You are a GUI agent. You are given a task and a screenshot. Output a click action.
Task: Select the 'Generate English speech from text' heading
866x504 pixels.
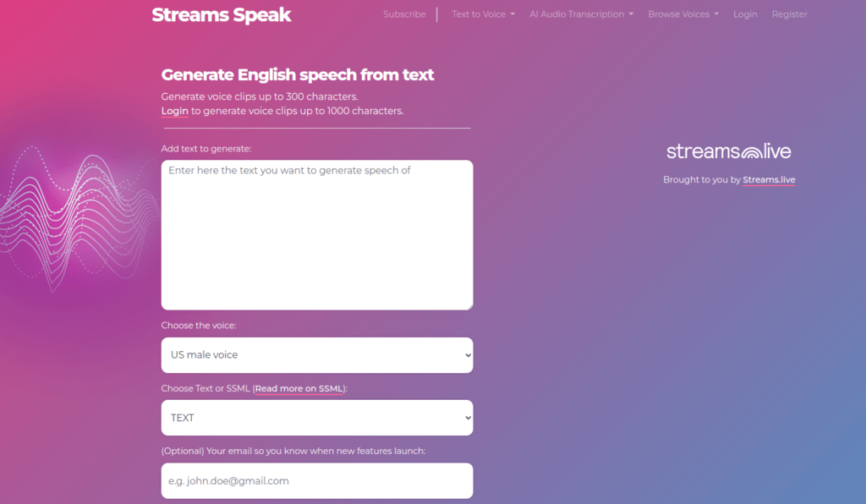298,74
